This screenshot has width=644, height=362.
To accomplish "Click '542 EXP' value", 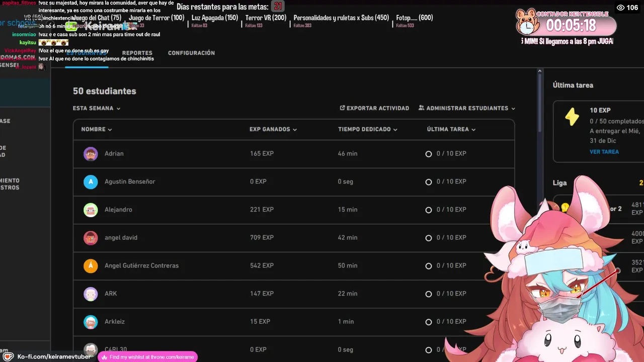I will point(262,265).
